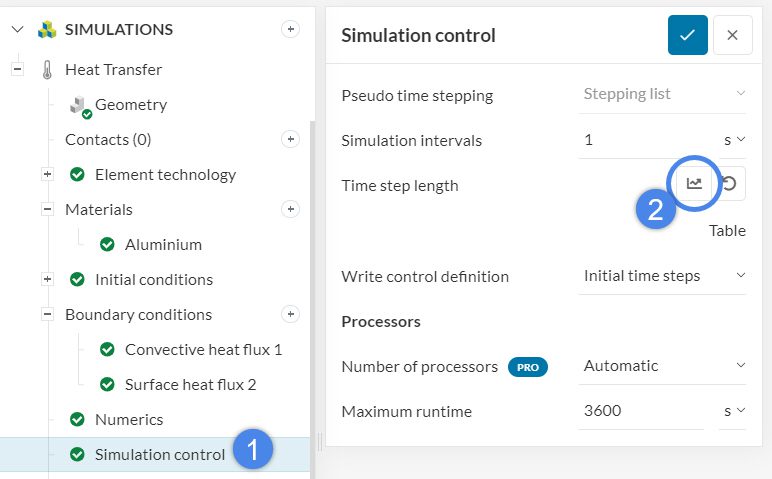Click the Simulations cube icon
Image resolution: width=772 pixels, height=479 pixels.
point(47,29)
